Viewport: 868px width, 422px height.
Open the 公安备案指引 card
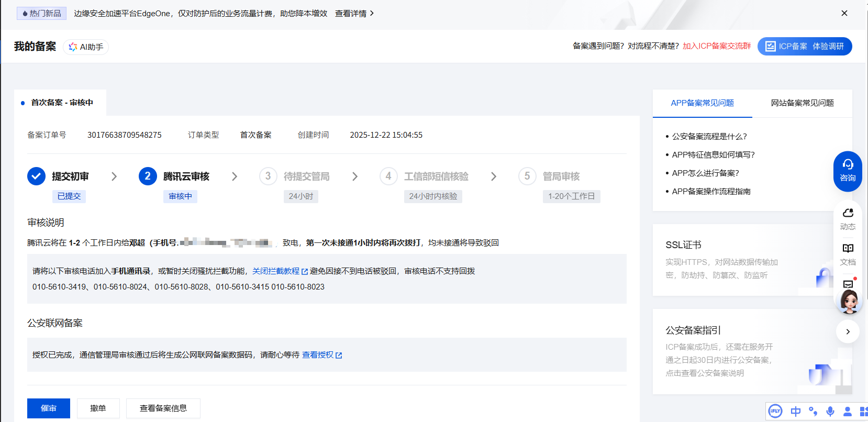752,352
